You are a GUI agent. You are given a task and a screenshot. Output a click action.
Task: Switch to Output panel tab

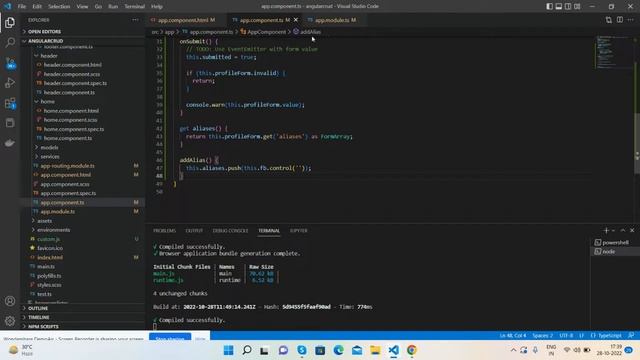(x=194, y=231)
